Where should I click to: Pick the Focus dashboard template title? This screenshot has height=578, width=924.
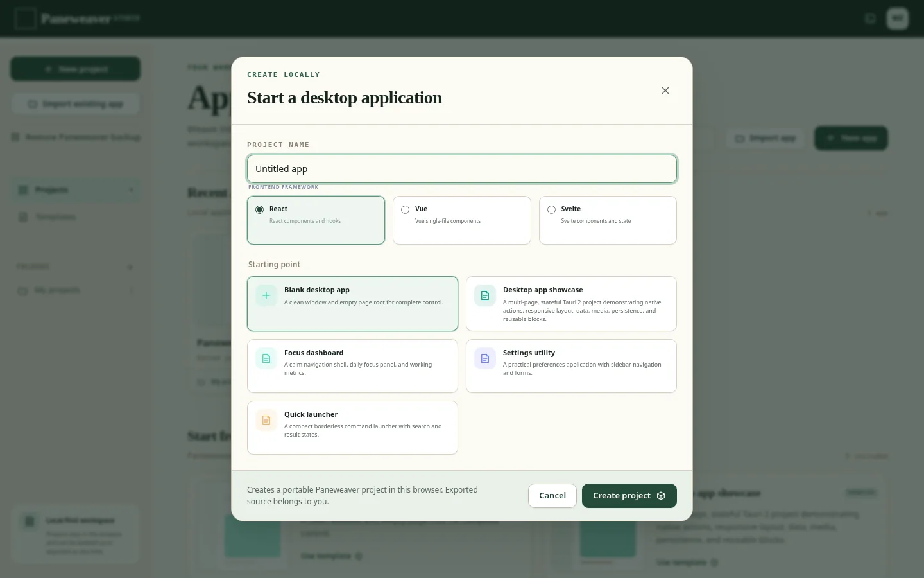coord(314,353)
